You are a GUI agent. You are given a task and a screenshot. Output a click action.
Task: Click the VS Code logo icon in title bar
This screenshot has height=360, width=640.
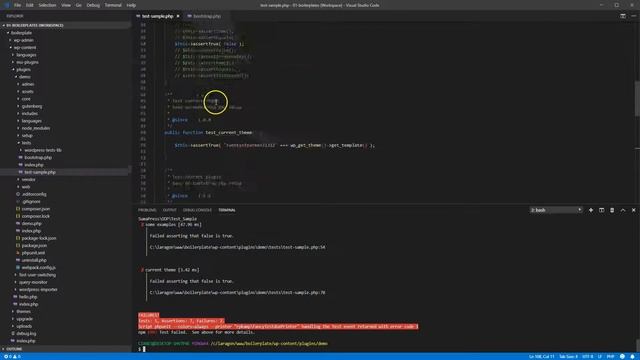coord(6,5)
